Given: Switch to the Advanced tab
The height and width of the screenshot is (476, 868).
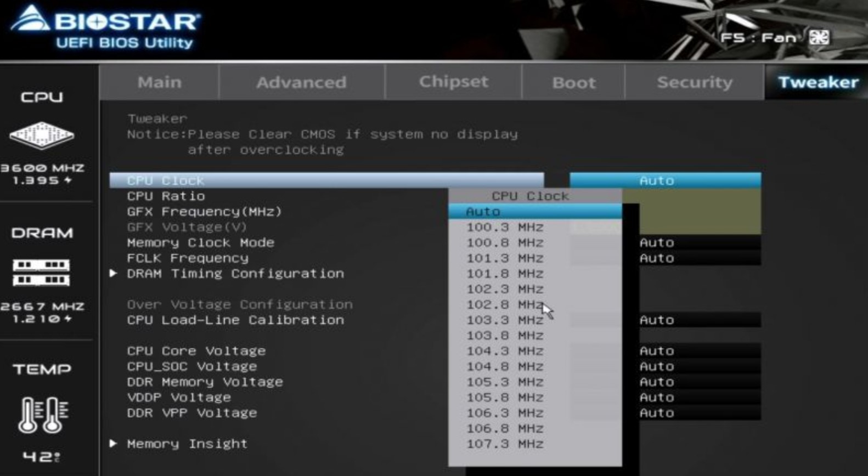Looking at the screenshot, I should coord(301,82).
